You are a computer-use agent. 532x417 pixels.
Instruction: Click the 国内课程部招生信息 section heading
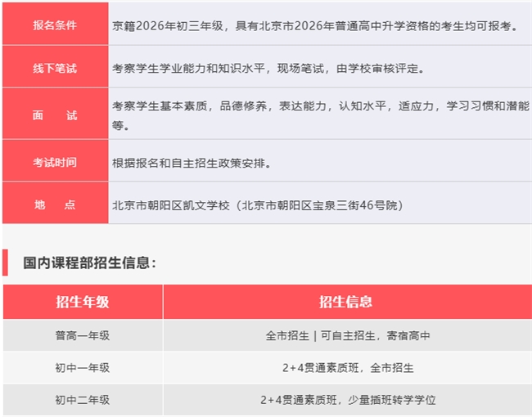tap(89, 262)
